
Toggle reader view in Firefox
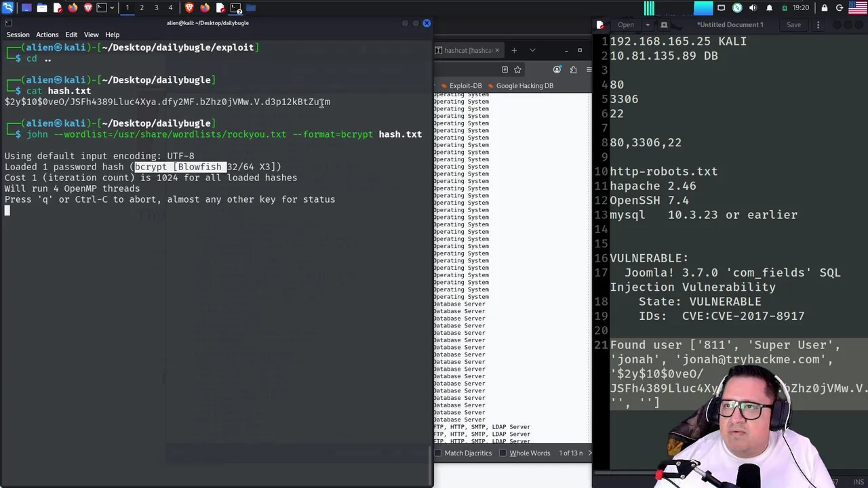coord(505,69)
